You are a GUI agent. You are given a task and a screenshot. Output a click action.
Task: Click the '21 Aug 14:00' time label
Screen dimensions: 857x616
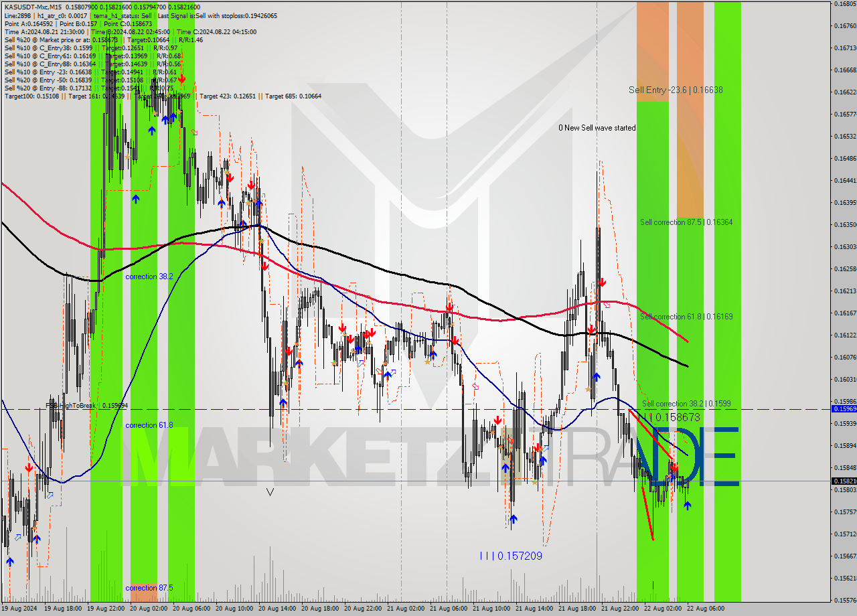(x=534, y=609)
